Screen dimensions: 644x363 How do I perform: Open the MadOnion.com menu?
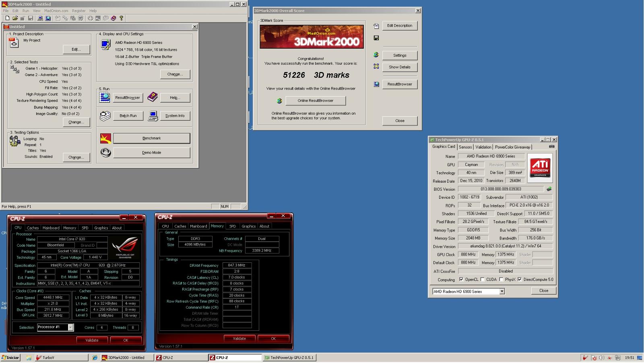[x=56, y=11]
